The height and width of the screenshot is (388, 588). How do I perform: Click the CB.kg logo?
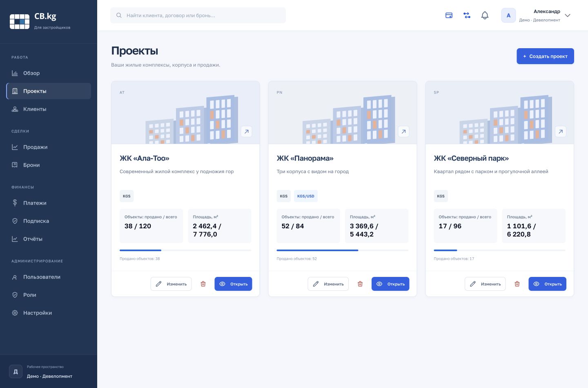click(x=40, y=21)
